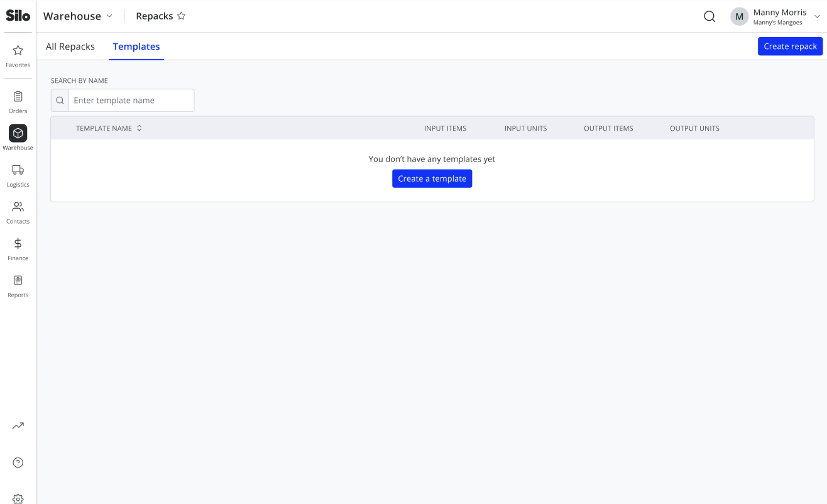The image size is (827, 504).
Task: Favorite the Repacks page with star
Action: click(181, 16)
